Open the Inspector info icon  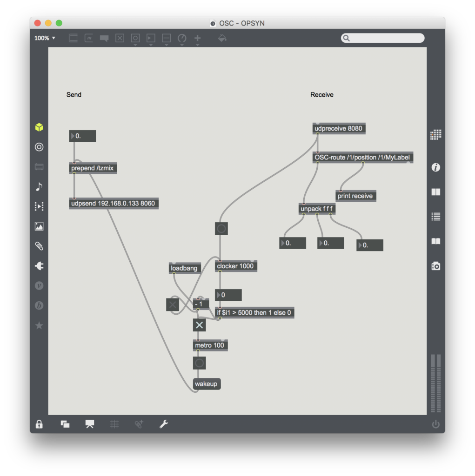click(x=435, y=167)
